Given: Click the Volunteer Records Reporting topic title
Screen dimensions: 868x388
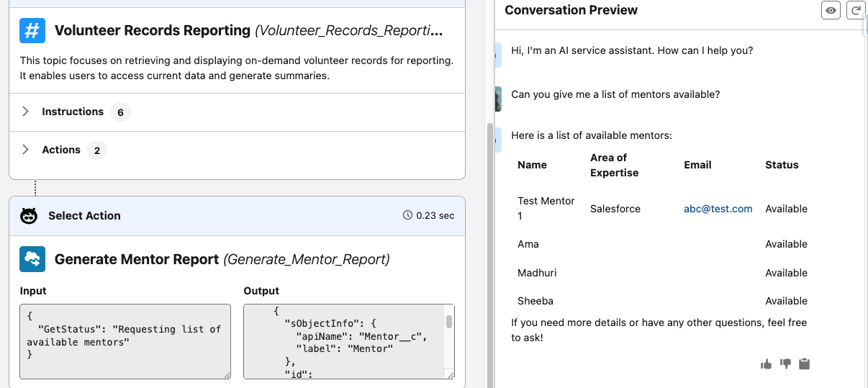Looking at the screenshot, I should click(x=153, y=31).
